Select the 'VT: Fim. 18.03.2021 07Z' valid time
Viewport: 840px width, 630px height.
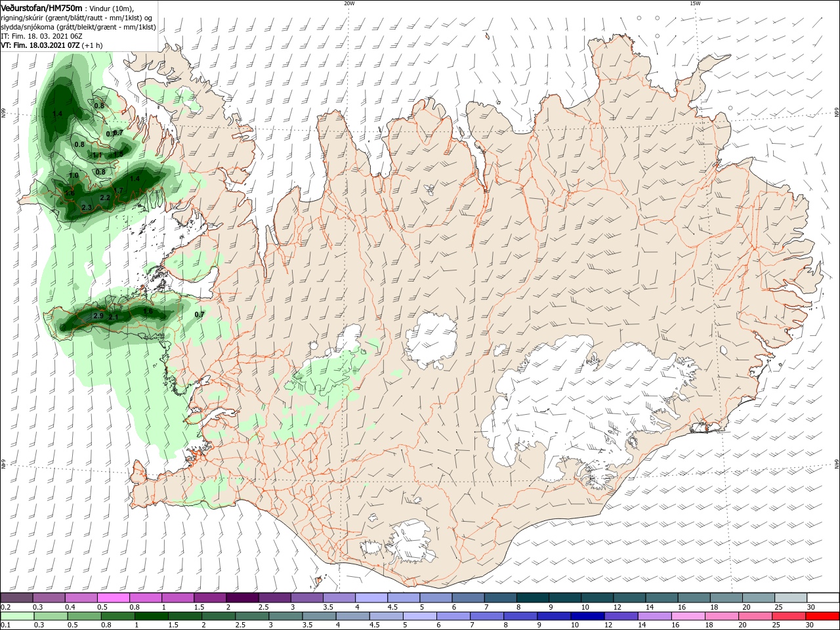40,46
